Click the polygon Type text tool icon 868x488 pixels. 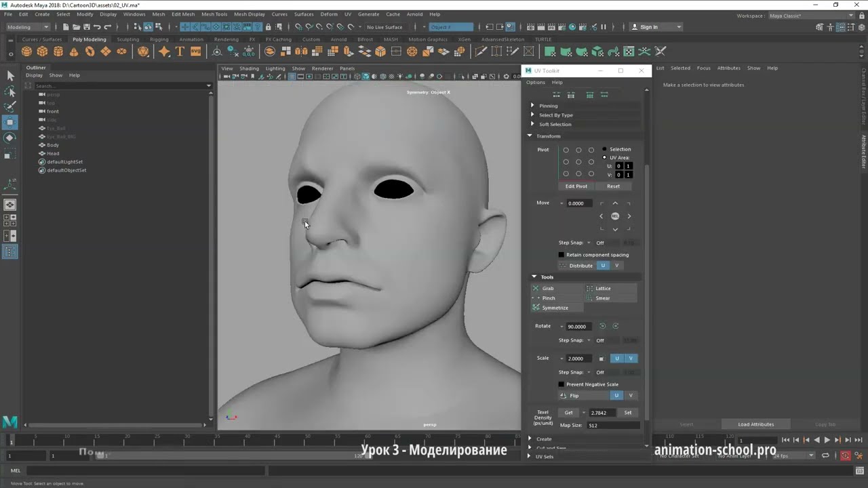point(180,52)
